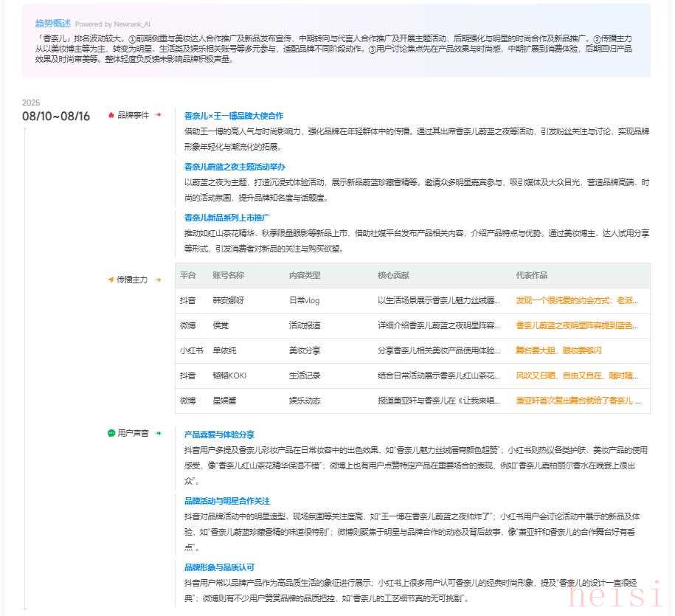
Task: Click the 08/10~08/16 date range label
Action: point(56,116)
